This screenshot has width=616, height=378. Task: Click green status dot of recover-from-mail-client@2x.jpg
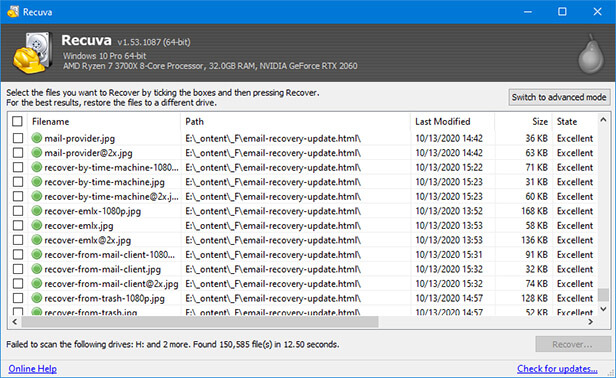37,283
